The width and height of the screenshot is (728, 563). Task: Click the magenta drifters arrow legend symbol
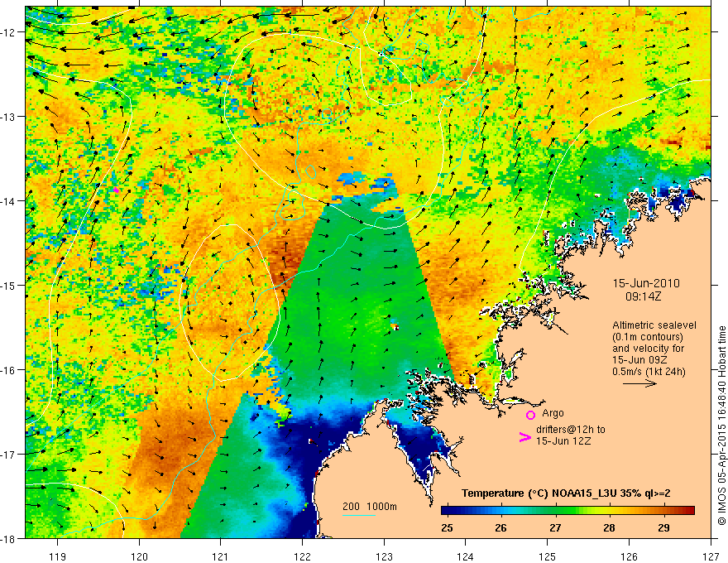coord(524,437)
